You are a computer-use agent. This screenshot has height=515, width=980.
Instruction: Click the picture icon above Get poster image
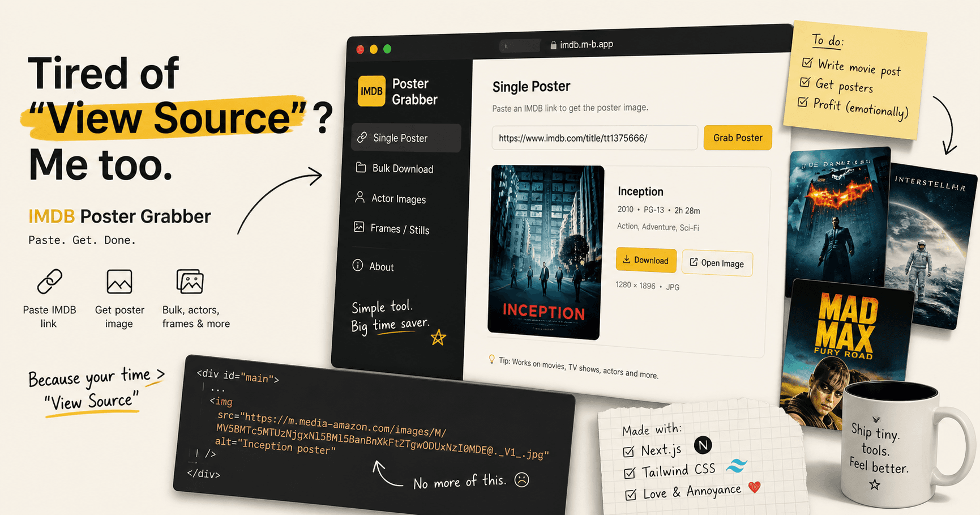coord(119,282)
